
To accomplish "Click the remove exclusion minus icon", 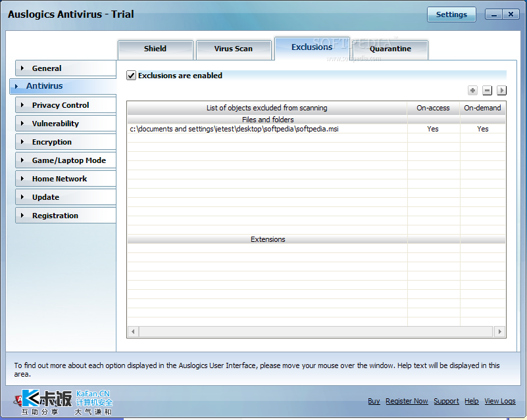I will (x=487, y=90).
